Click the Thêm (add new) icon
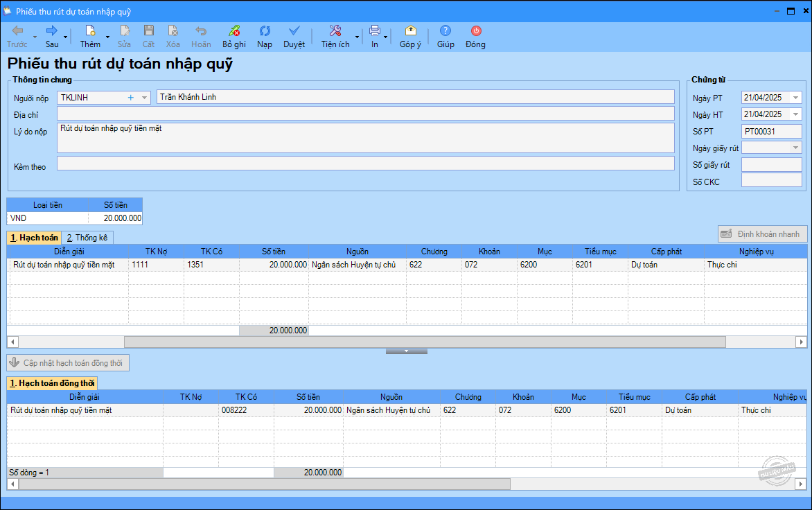812x510 pixels. (90, 31)
